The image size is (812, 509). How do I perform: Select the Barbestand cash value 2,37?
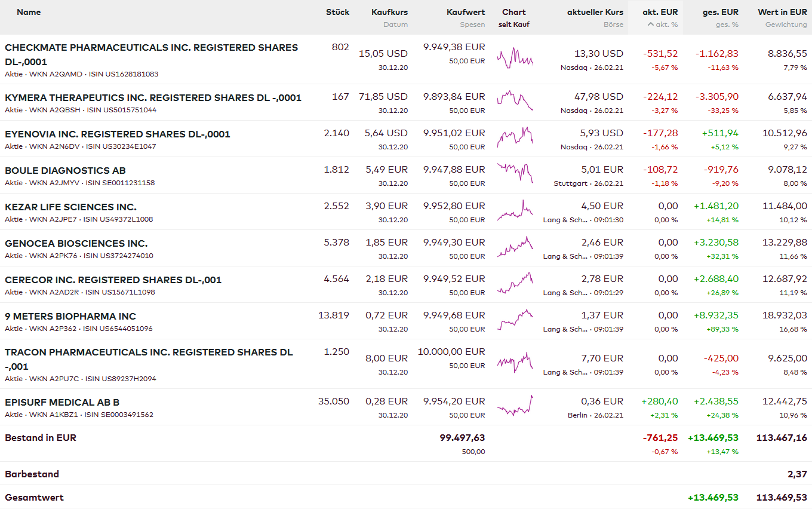click(798, 474)
